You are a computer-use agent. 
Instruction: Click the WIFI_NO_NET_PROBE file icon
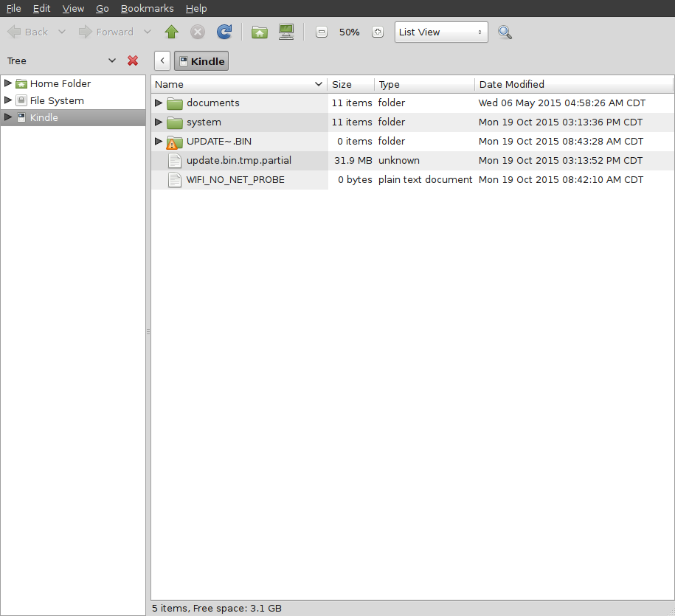175,180
